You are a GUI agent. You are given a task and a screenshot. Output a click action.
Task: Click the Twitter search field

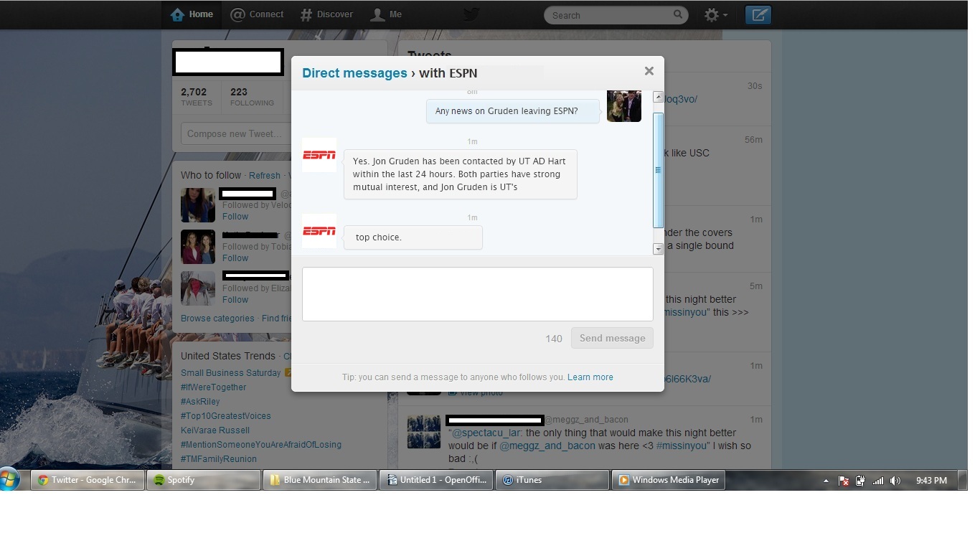click(616, 15)
